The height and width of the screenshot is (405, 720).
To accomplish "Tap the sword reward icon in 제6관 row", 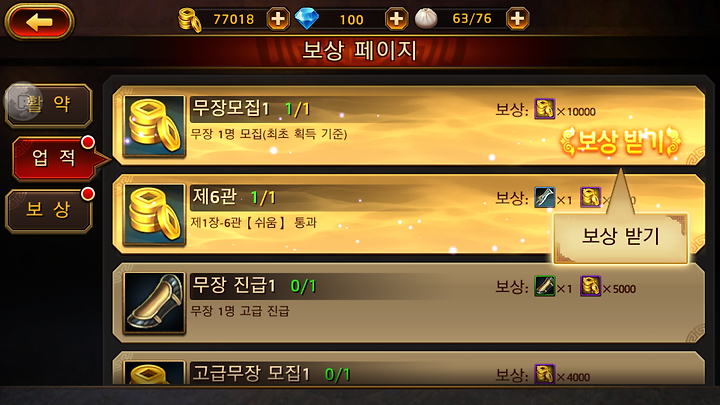I will 545,197.
